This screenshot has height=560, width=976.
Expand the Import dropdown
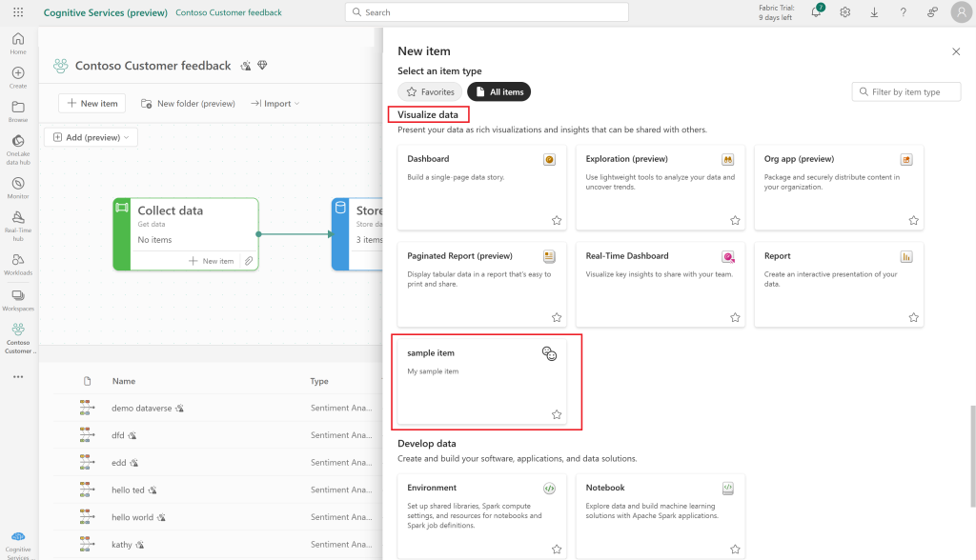[x=274, y=103]
